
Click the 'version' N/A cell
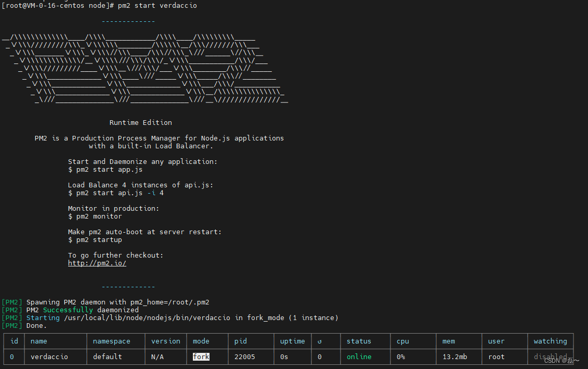pos(157,357)
